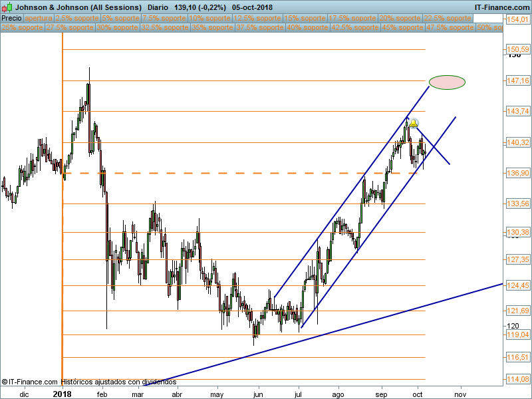This screenshot has width=532, height=399.
Task: Select the 45% soporte tab
Action: click(x=402, y=27)
